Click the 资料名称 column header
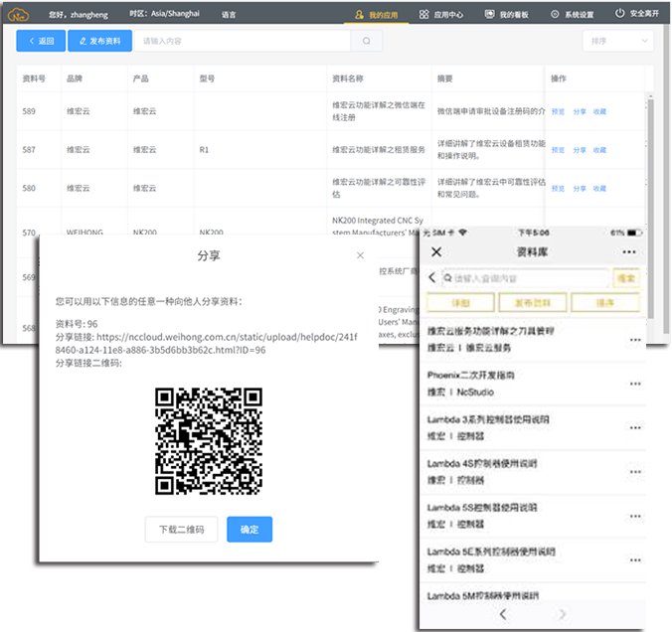Viewport: 672px width, 632px height. [x=348, y=79]
